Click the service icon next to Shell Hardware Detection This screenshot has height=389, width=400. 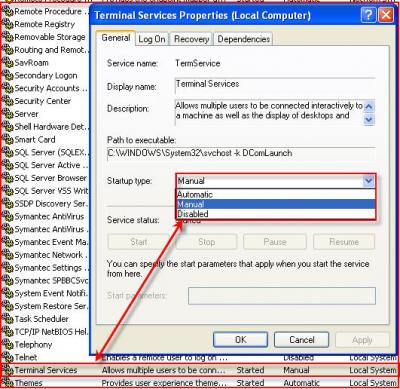[x=7, y=127]
